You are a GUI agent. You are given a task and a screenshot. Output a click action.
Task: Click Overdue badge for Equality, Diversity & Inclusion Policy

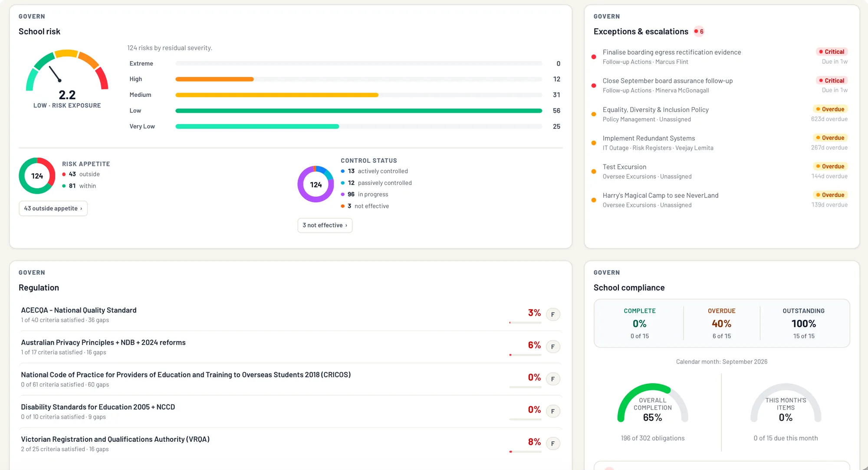pos(830,109)
